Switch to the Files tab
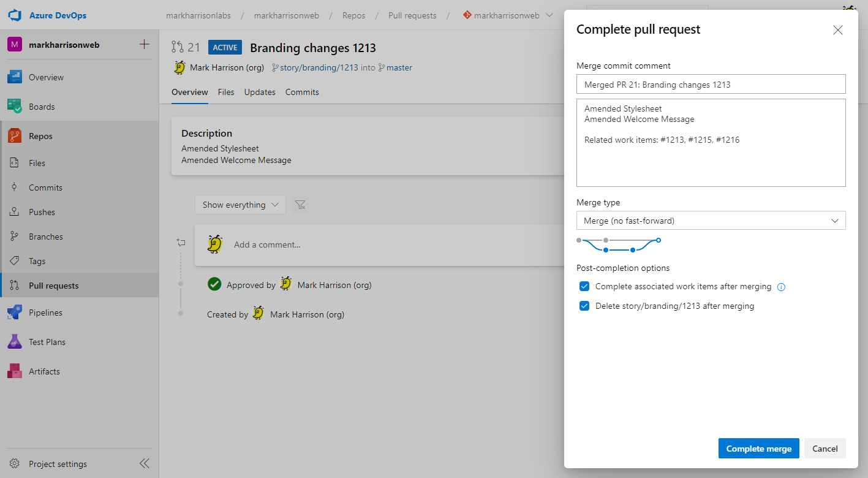 coord(226,92)
